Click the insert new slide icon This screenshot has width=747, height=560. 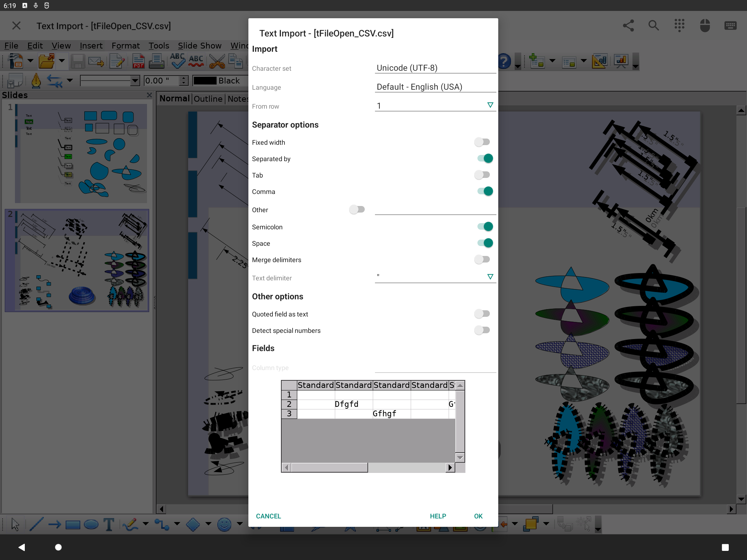click(x=537, y=61)
